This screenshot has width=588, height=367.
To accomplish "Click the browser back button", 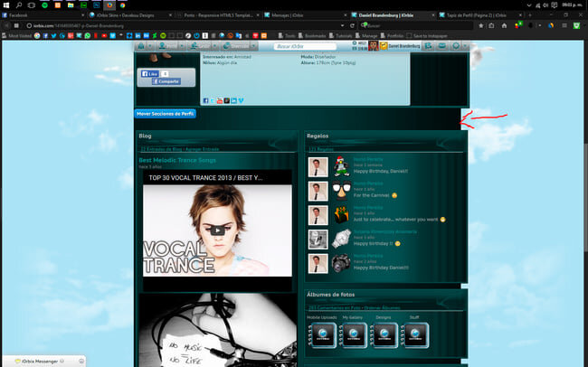I will coord(6,26).
